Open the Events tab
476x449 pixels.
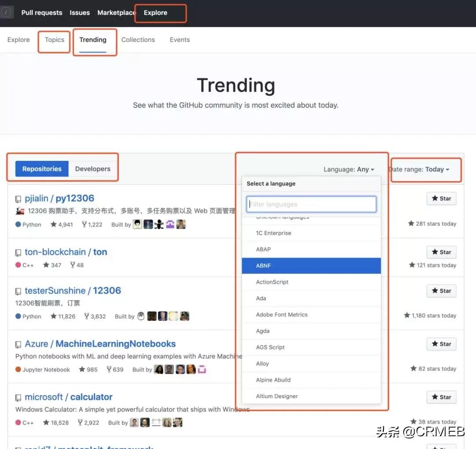pyautogui.click(x=180, y=40)
